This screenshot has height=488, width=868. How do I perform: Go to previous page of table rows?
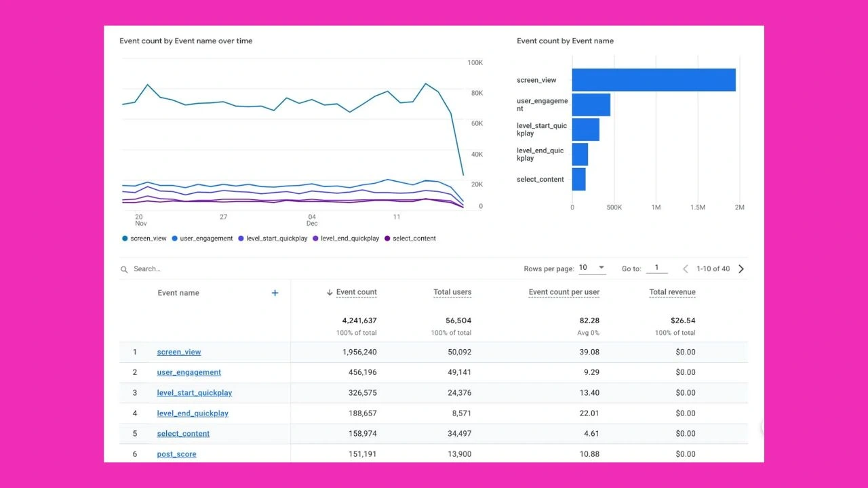coord(685,269)
